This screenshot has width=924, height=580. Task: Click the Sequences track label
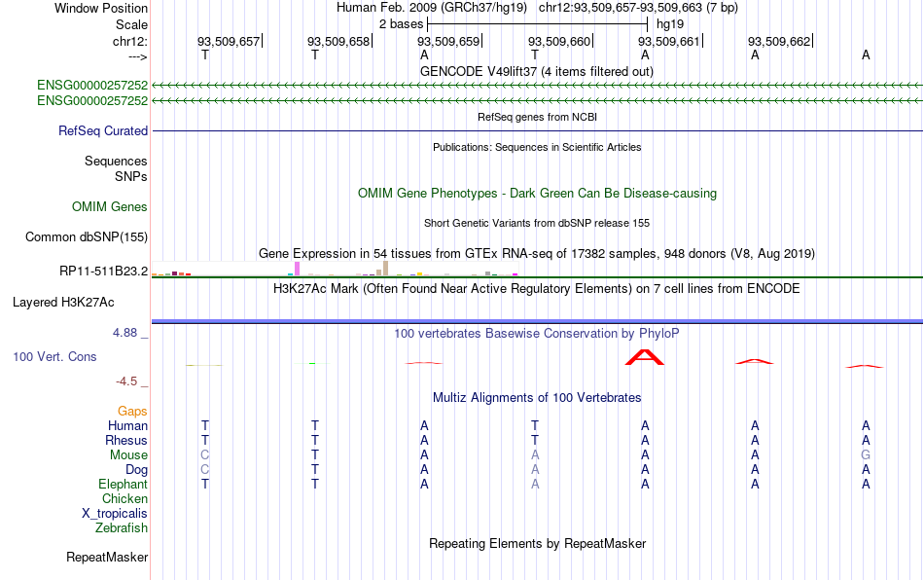point(116,161)
